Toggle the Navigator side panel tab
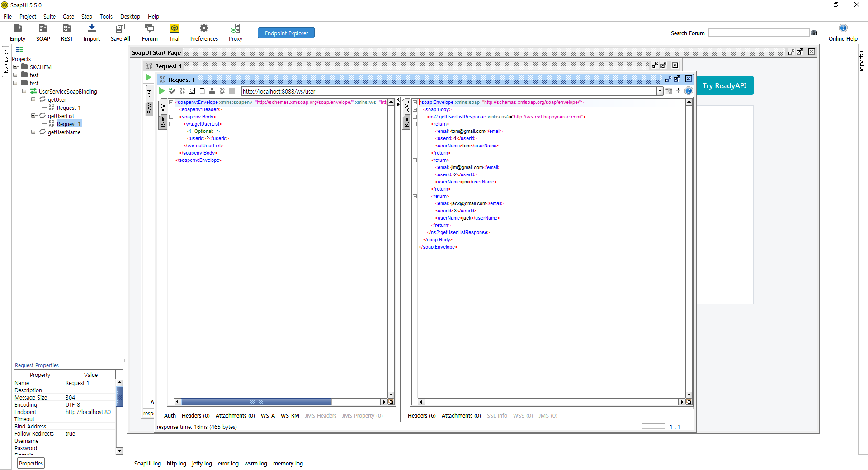The width and height of the screenshot is (868, 470). coord(6,61)
